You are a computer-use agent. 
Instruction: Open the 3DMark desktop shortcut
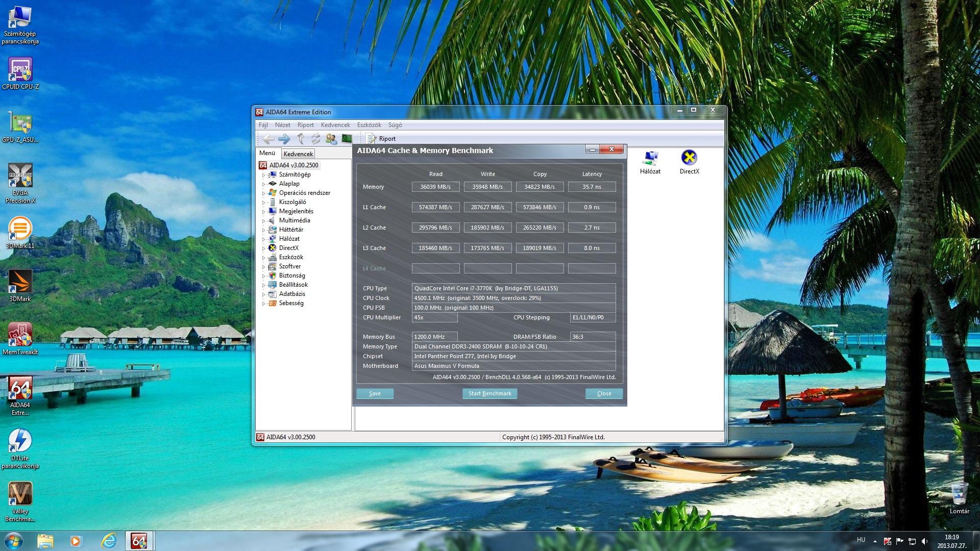(x=20, y=286)
